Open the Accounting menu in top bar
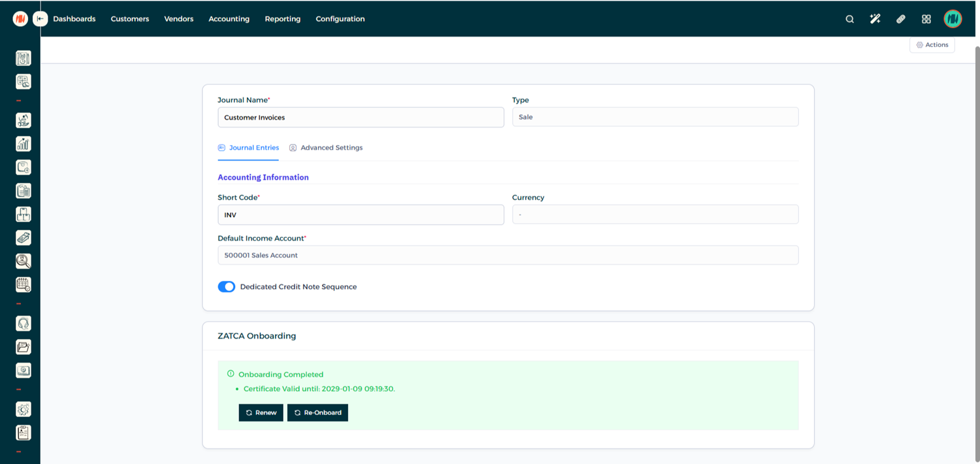The image size is (980, 464). pos(229,19)
